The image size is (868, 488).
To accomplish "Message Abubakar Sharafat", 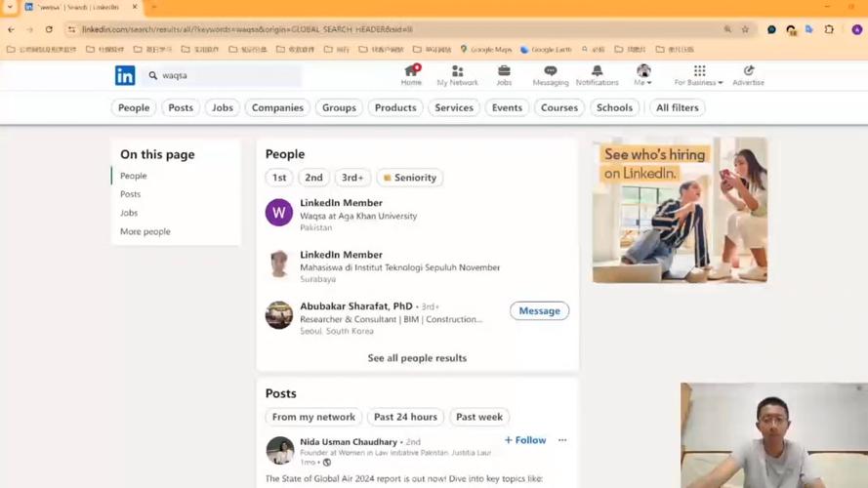I will point(539,311).
